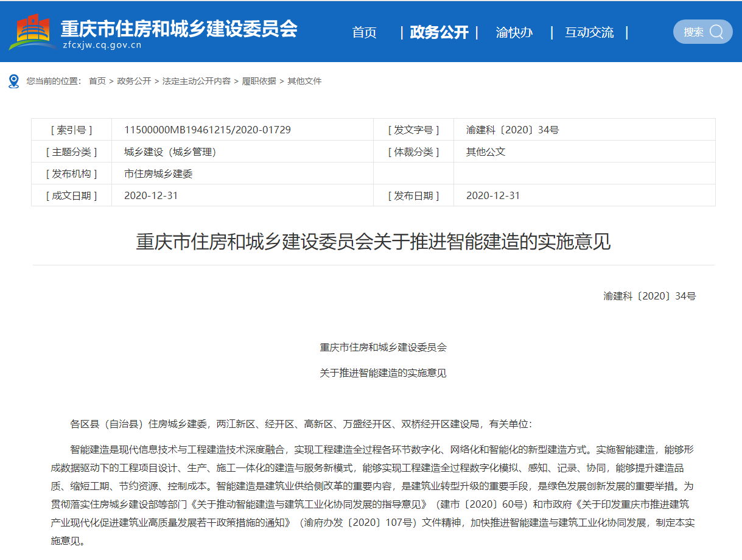Click centered line 关于推进智能建造的实施意见 in article body

[x=383, y=373]
